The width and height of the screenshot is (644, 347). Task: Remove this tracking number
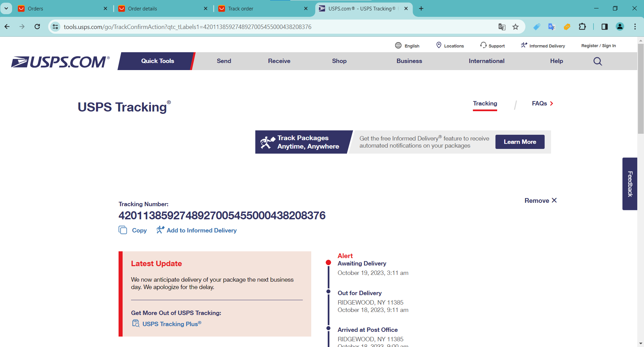pos(541,200)
